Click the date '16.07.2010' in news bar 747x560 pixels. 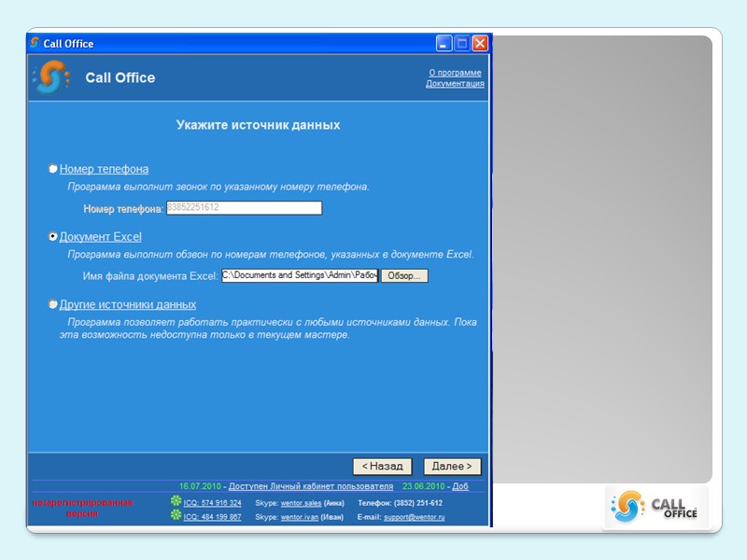pos(200,486)
